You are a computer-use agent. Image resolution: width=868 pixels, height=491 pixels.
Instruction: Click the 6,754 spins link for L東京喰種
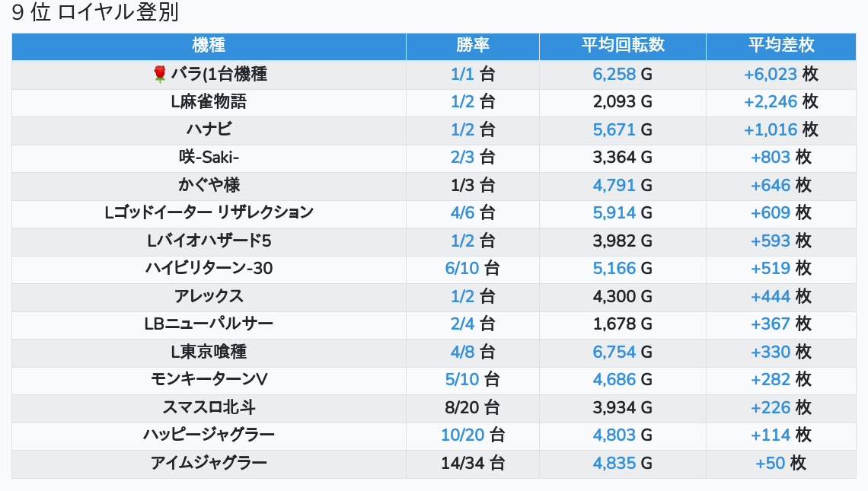(614, 352)
